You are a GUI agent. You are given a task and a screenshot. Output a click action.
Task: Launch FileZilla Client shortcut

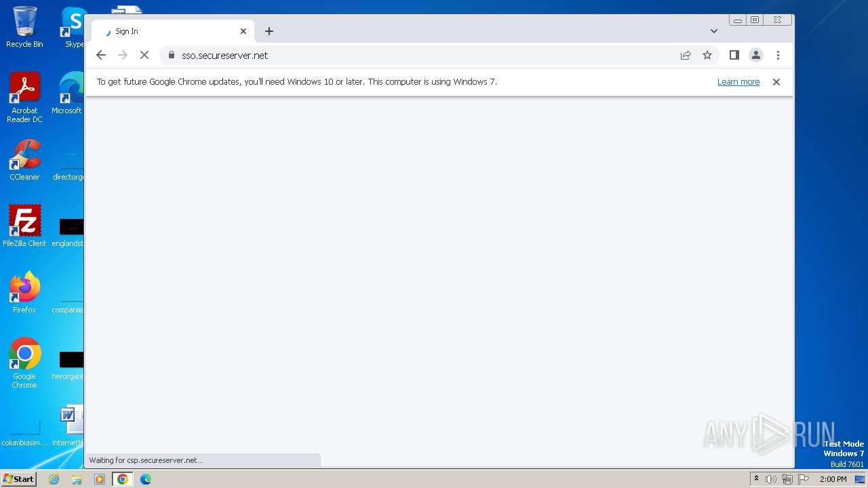pyautogui.click(x=24, y=226)
